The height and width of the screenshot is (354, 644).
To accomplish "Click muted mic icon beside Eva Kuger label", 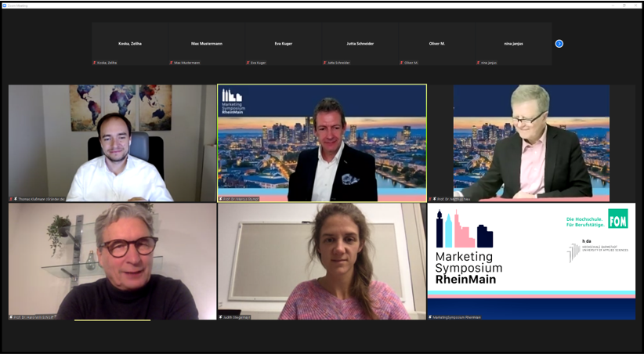I will pos(248,63).
